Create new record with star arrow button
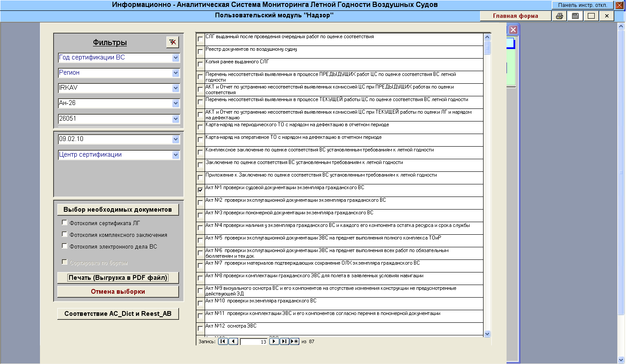 (295, 341)
